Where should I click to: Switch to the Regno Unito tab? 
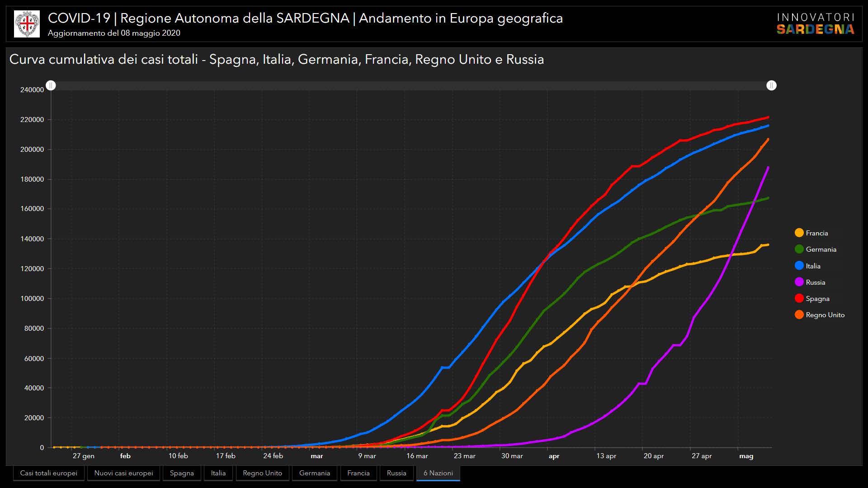[262, 473]
